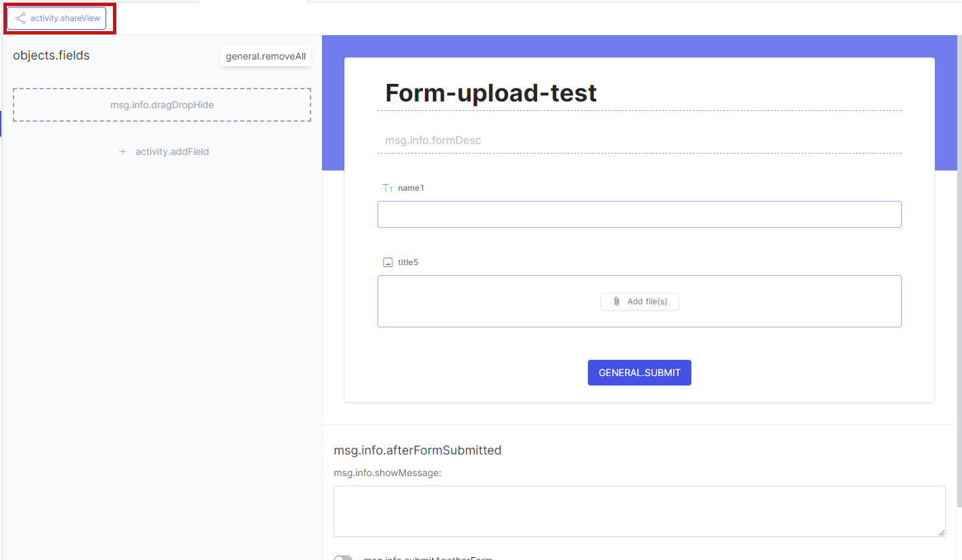Click the plus icon next to activity.addField

point(122,151)
